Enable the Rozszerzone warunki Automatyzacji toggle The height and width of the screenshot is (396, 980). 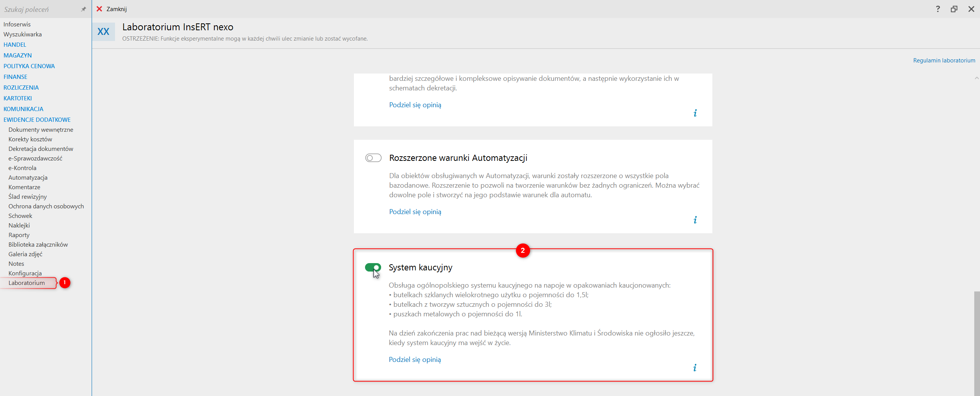(373, 158)
